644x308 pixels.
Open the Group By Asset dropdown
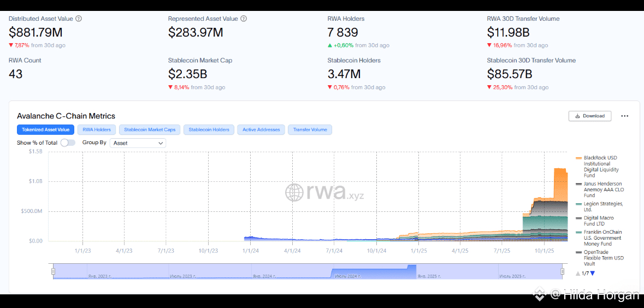tap(138, 143)
